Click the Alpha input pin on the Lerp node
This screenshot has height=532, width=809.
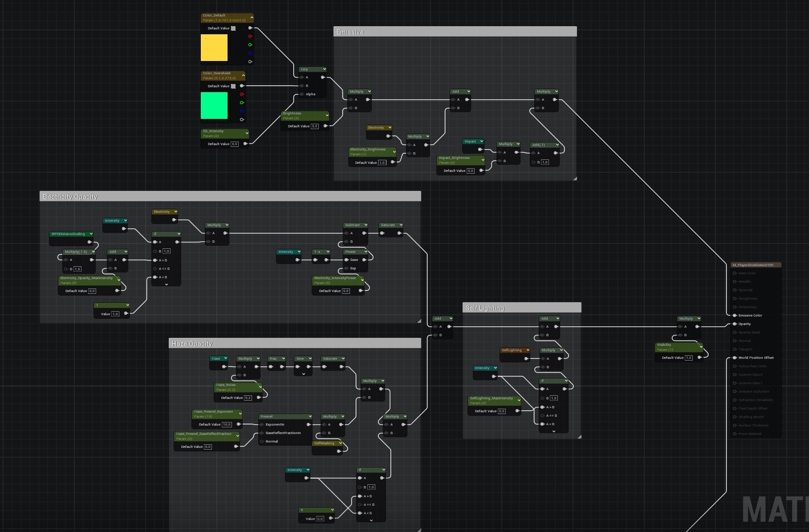[301, 94]
